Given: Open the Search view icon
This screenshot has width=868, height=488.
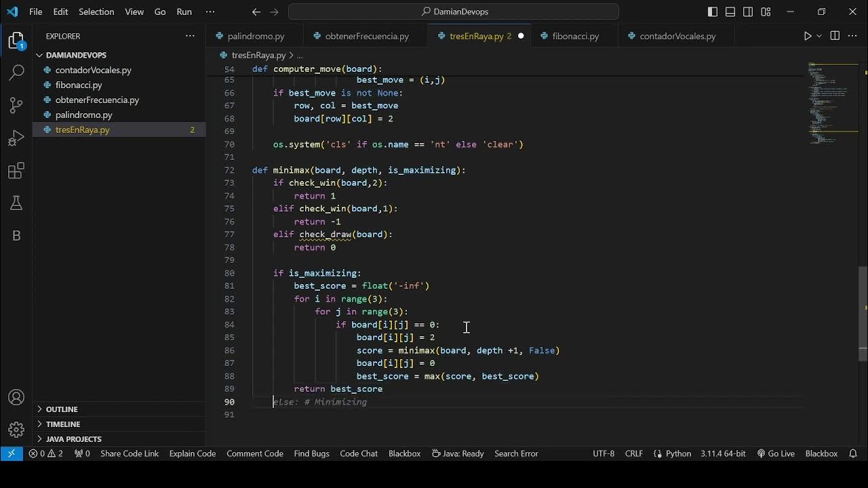Looking at the screenshot, I should click(16, 72).
